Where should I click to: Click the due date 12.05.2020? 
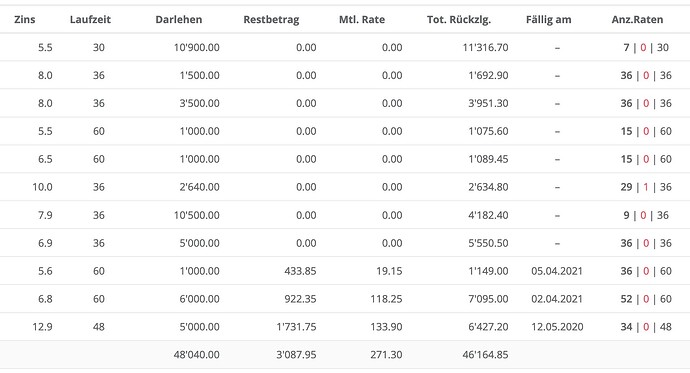557,327
